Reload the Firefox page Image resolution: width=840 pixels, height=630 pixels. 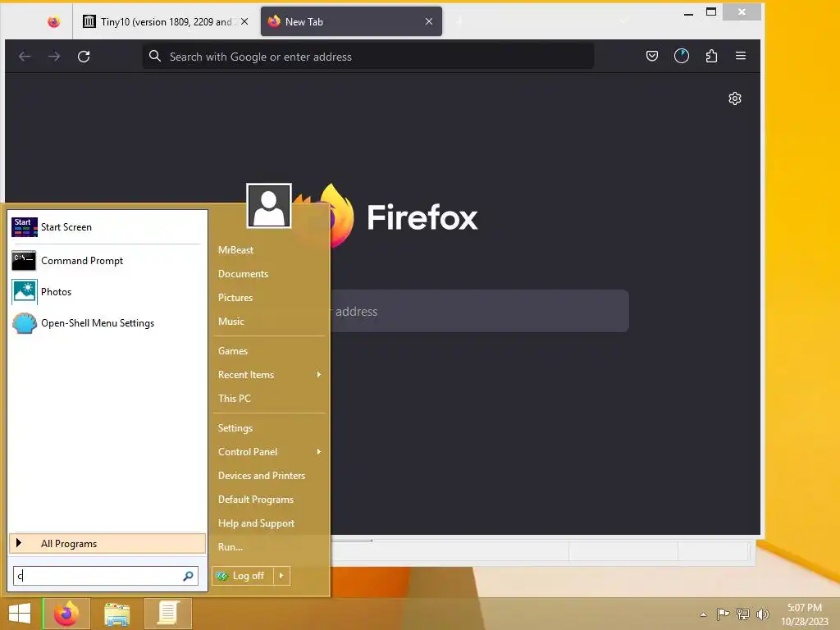pos(84,57)
